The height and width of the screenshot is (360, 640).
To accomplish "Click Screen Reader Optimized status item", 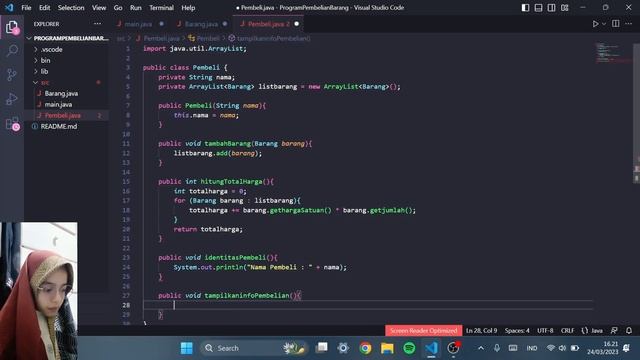I will click(x=423, y=331).
